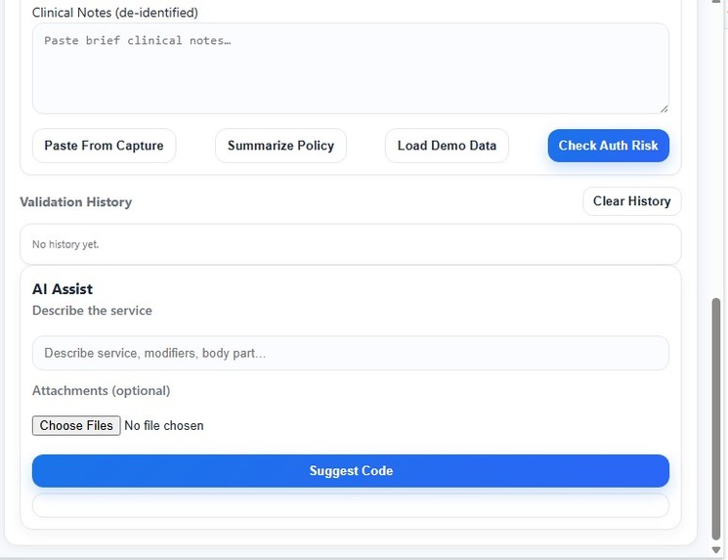Click Summarize Policy button
The height and width of the screenshot is (560, 728).
tap(280, 146)
